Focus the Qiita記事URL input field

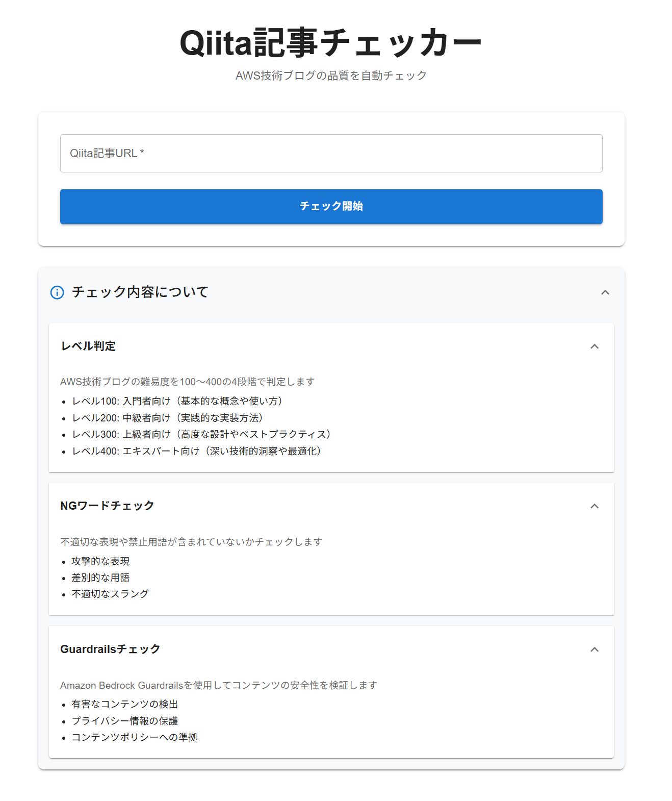click(331, 154)
